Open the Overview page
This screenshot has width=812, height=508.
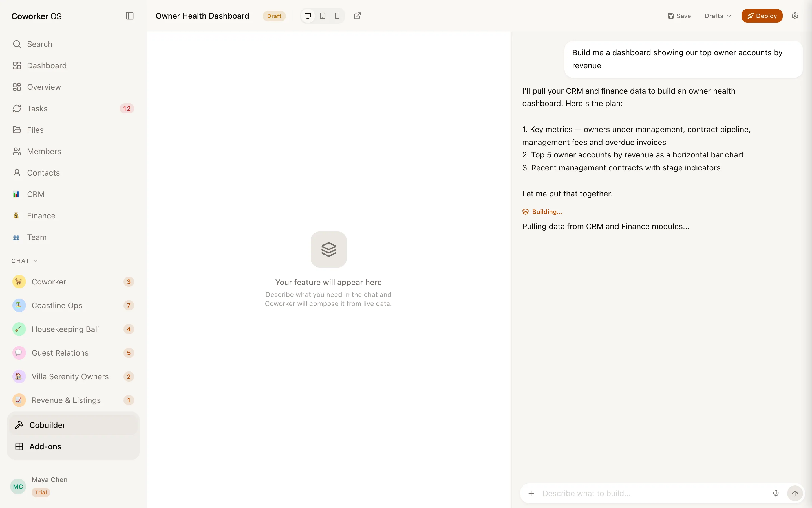point(73,87)
